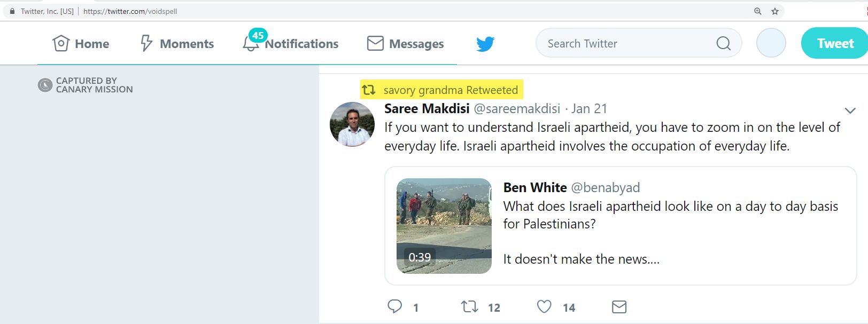Click the Home icon

[x=60, y=43]
